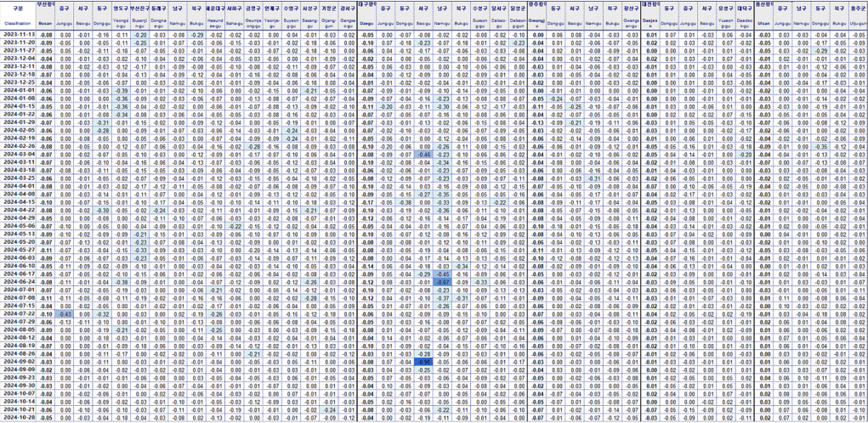Select the -0.39 cell in the 2024-01-01 row

click(120, 89)
